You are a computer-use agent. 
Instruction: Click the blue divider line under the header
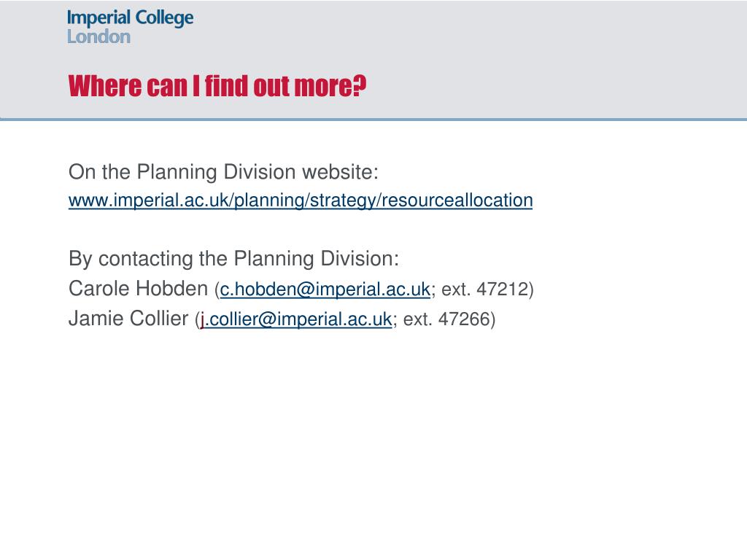coord(373,120)
